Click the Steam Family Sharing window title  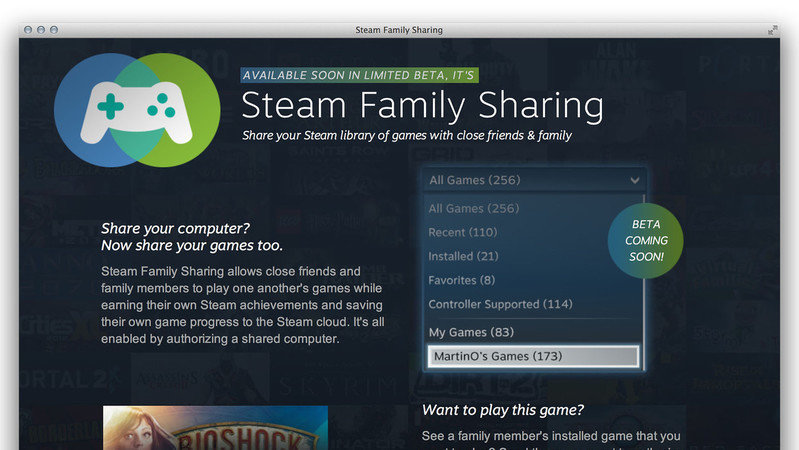[x=399, y=30]
